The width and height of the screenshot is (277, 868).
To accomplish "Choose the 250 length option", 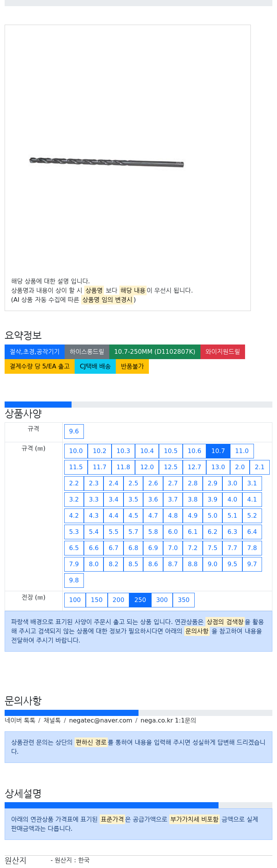I will pos(140,600).
